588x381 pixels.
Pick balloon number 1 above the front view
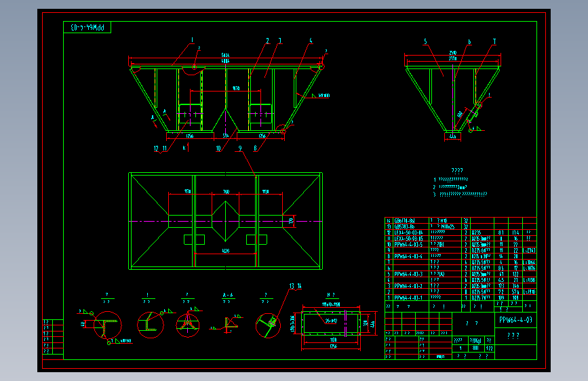coord(193,40)
